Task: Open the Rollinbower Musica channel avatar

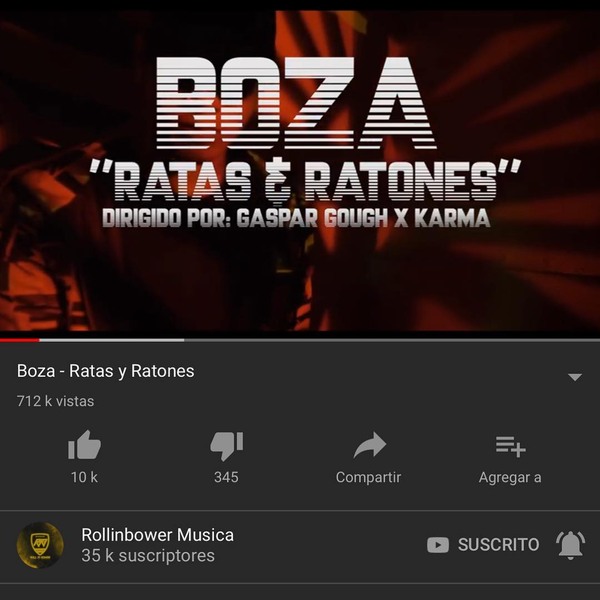Action: click(x=40, y=545)
